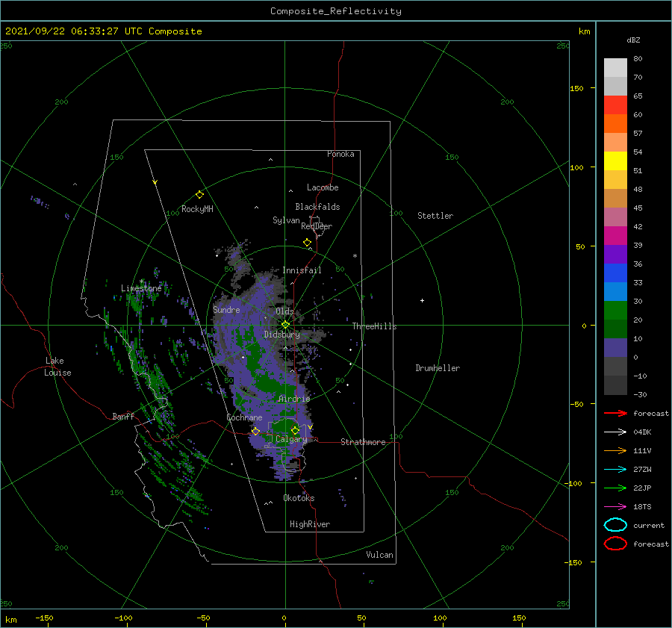Click the ThreeHills city label
Image resolution: width=672 pixels, height=628 pixels.
(374, 326)
